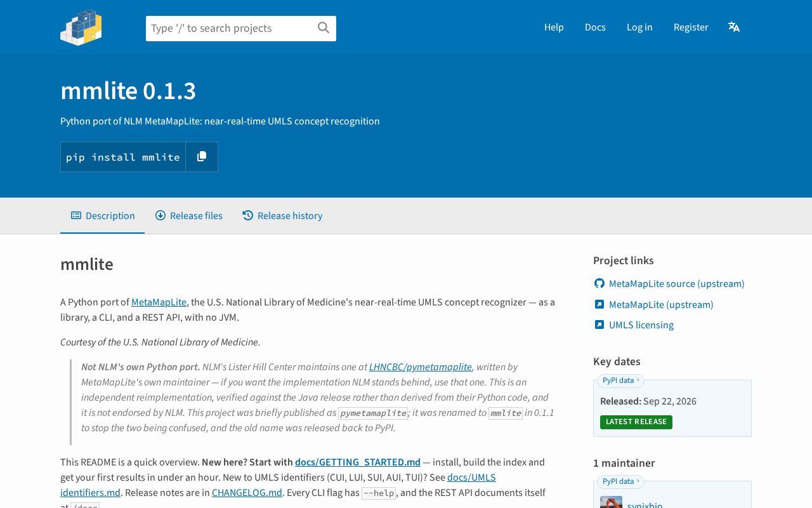
Task: Open CHANGELOG.md link
Action: coord(247,493)
